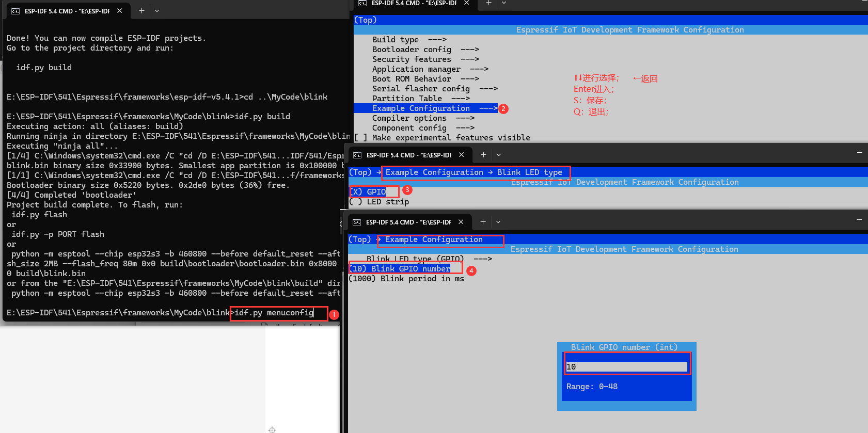Open the Application manager submenu
Image resolution: width=868 pixels, height=433 pixels.
(431, 69)
